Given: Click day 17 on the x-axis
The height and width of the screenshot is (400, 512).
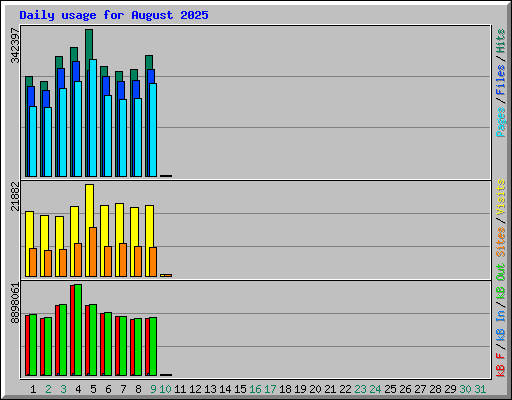Looking at the screenshot, I should coord(270,389).
